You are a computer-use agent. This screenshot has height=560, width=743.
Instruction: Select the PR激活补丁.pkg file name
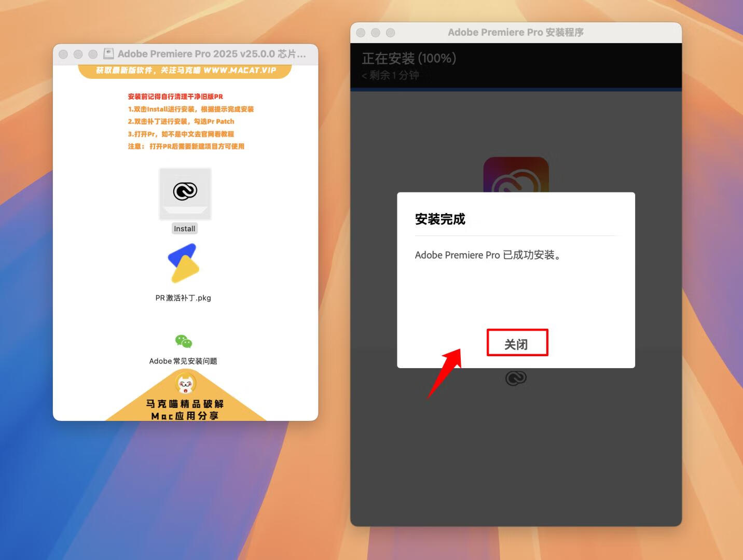point(183,298)
